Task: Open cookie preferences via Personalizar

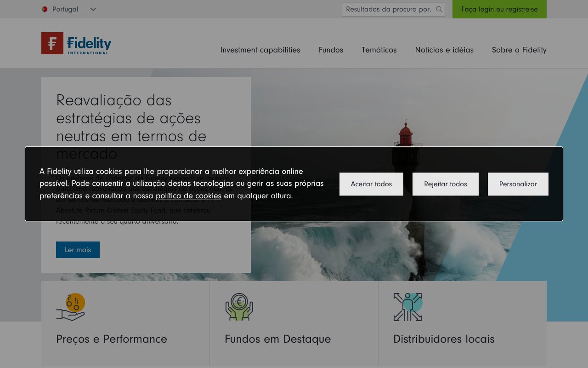Action: (518, 184)
